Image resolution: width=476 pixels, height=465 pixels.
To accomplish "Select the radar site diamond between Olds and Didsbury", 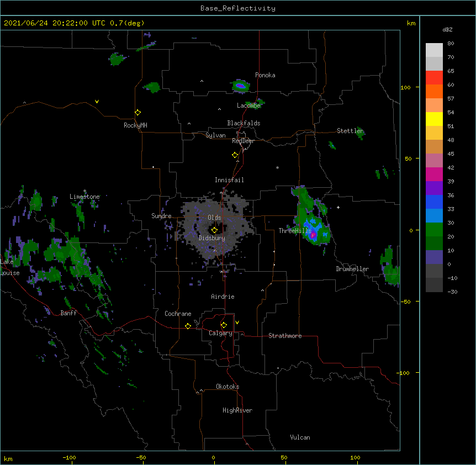I will pos(214,230).
